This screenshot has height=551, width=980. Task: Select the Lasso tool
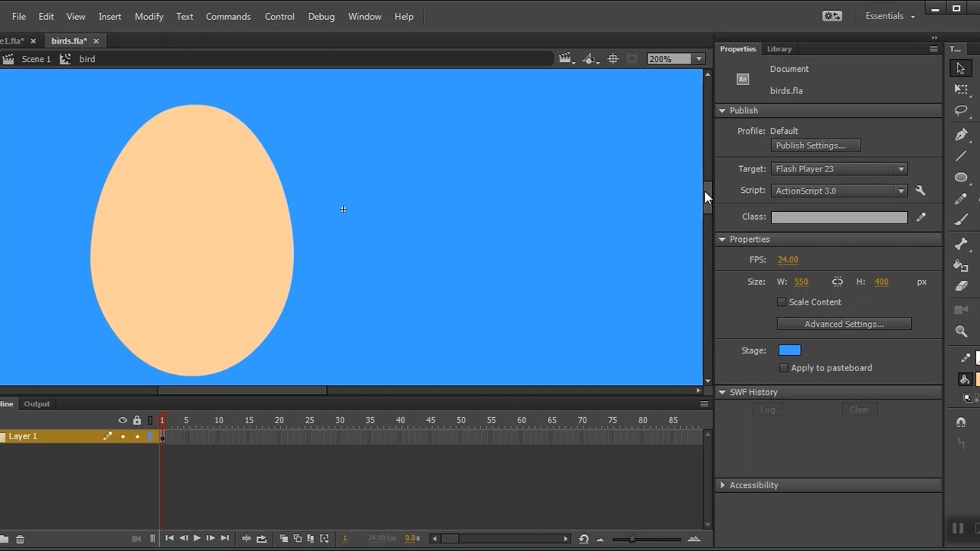pos(961,111)
